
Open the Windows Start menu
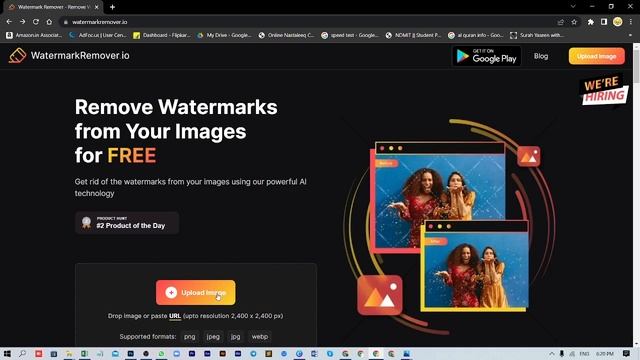pos(7,353)
